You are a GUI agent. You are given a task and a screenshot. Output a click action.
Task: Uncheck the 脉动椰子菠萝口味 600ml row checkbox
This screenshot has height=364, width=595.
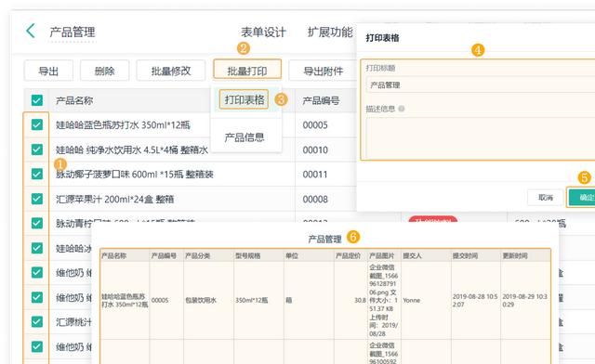(37, 174)
